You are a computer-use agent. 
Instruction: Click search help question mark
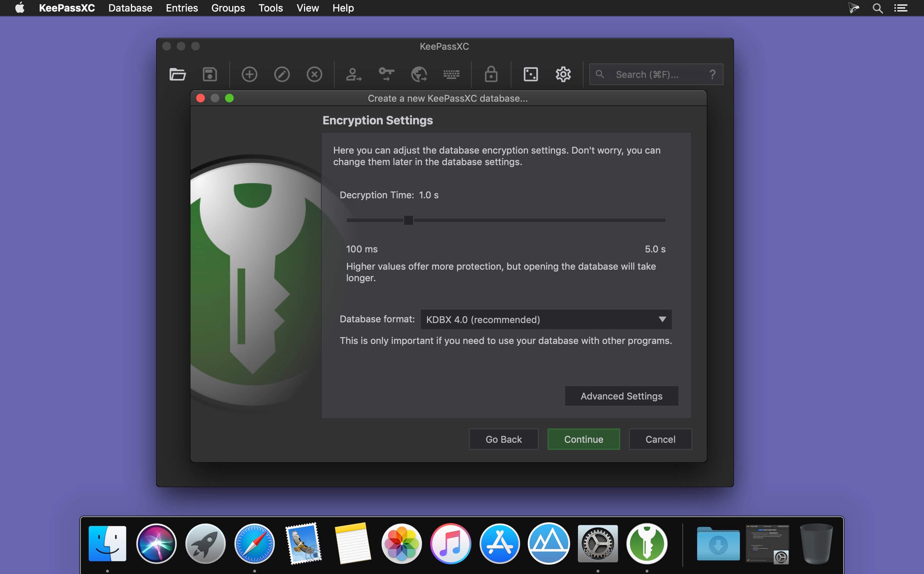point(713,74)
